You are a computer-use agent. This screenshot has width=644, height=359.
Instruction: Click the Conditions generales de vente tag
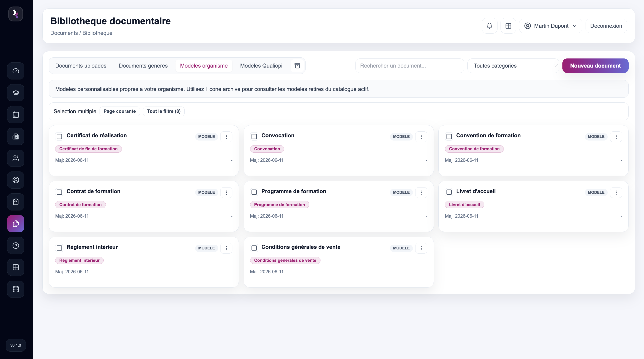click(x=285, y=260)
